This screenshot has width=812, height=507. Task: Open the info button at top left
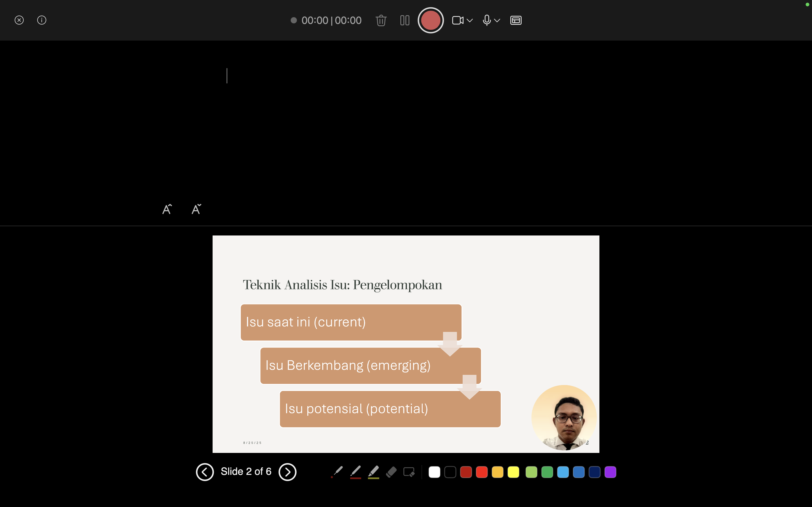tap(42, 20)
